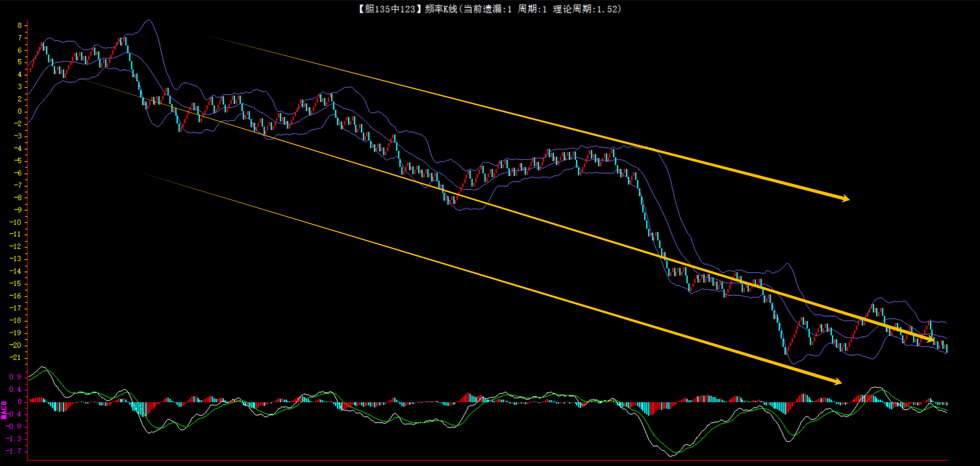Click the 0 label on price axis
The width and height of the screenshot is (980, 466).
point(20,111)
